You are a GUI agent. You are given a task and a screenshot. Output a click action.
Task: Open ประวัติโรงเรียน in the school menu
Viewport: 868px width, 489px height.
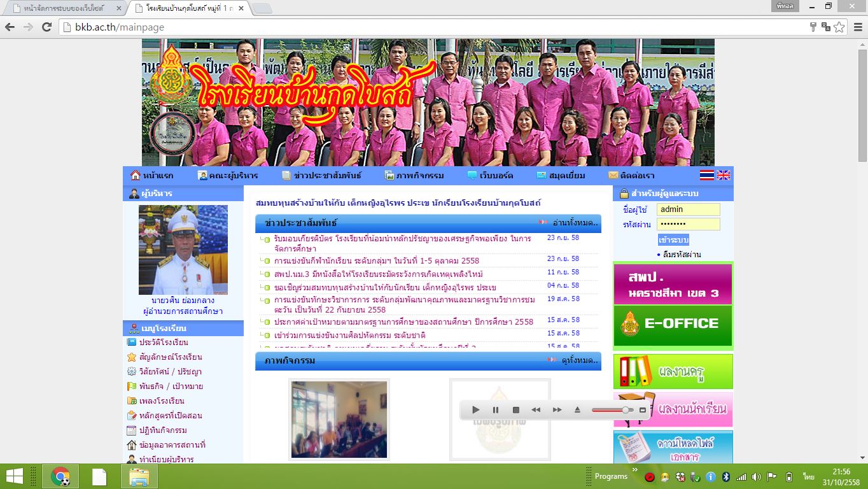164,343
